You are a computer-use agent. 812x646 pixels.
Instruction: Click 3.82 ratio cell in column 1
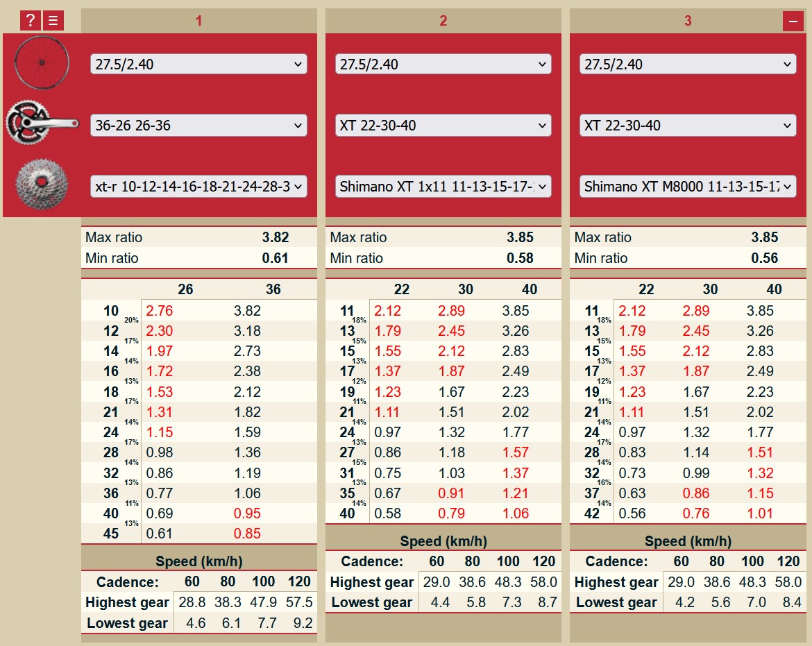click(x=247, y=311)
